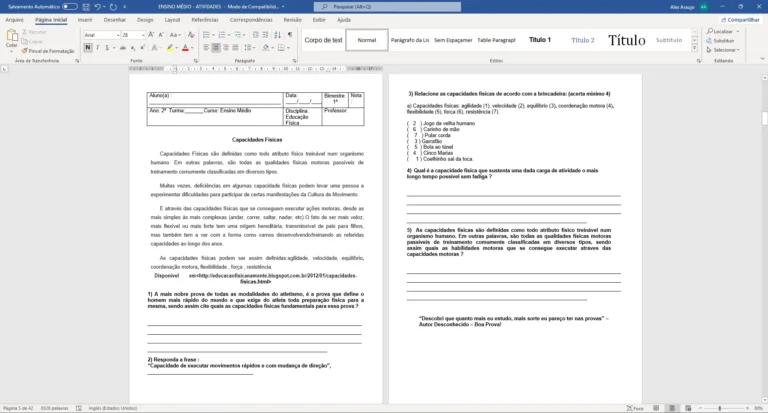Click the Pesquisar search box
The width and height of the screenshot is (768, 413).
point(387,7)
